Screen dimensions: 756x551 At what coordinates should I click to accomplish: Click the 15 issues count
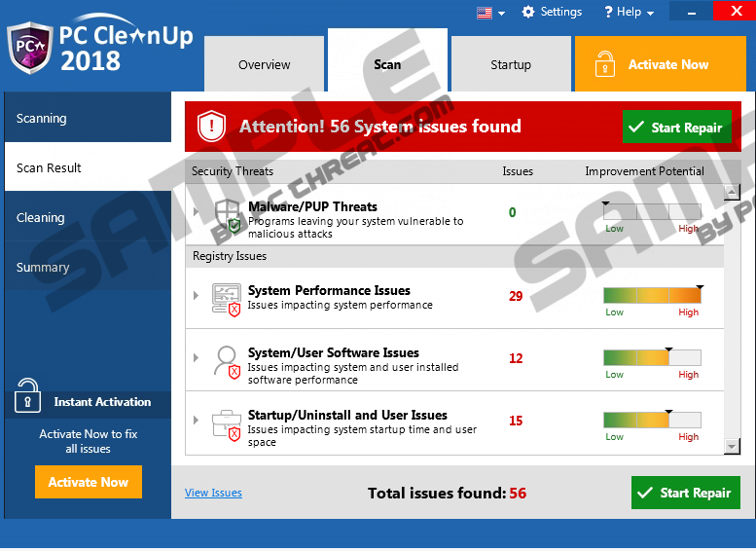click(516, 421)
